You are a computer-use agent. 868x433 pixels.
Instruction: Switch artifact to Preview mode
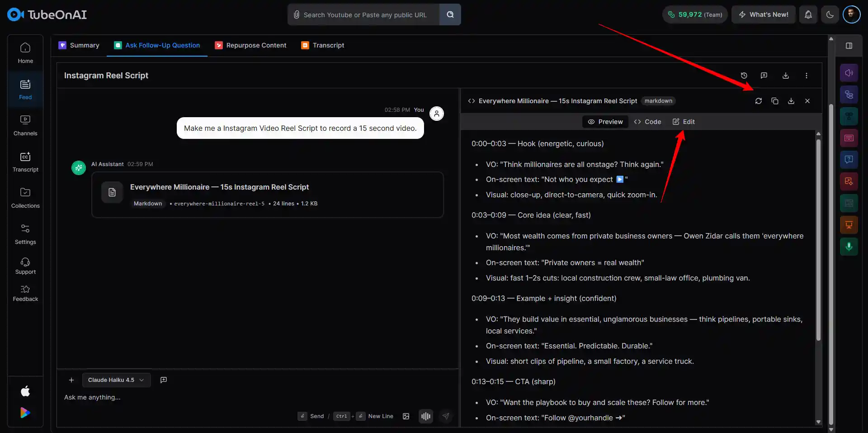(605, 122)
